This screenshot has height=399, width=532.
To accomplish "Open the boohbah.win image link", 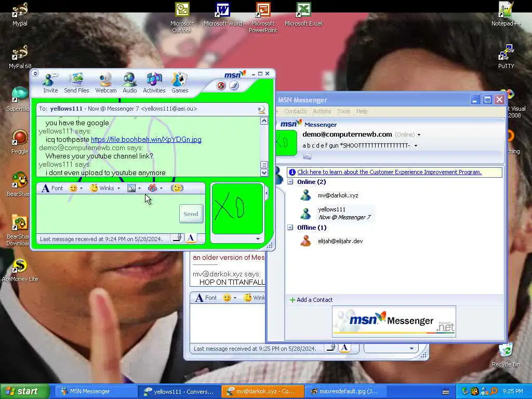I will pos(146,139).
